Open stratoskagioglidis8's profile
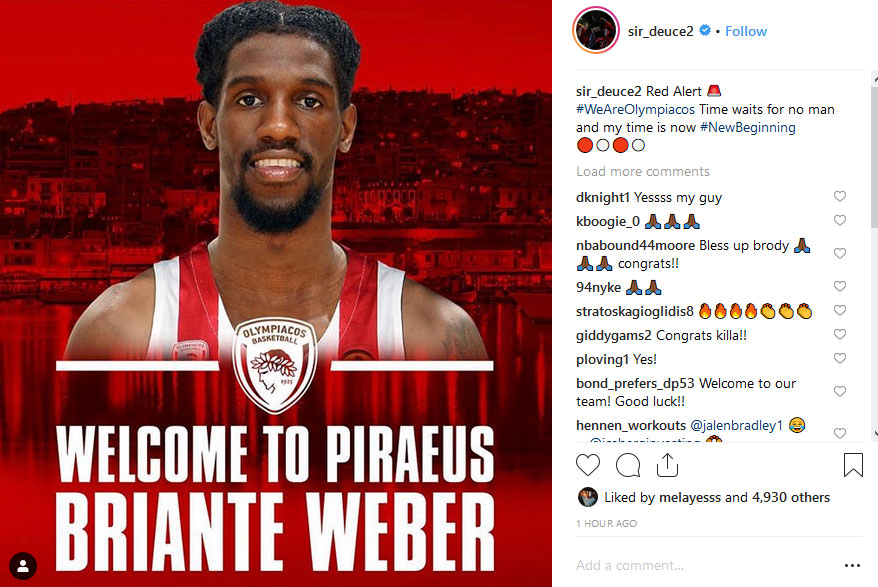Screen dimensions: 878x587 click(634, 311)
